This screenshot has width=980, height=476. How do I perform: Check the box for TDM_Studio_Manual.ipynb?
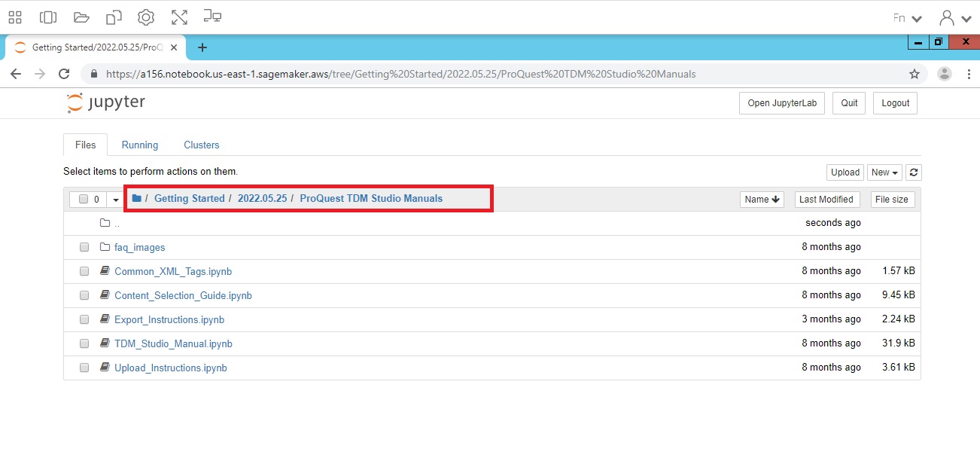[x=84, y=343]
